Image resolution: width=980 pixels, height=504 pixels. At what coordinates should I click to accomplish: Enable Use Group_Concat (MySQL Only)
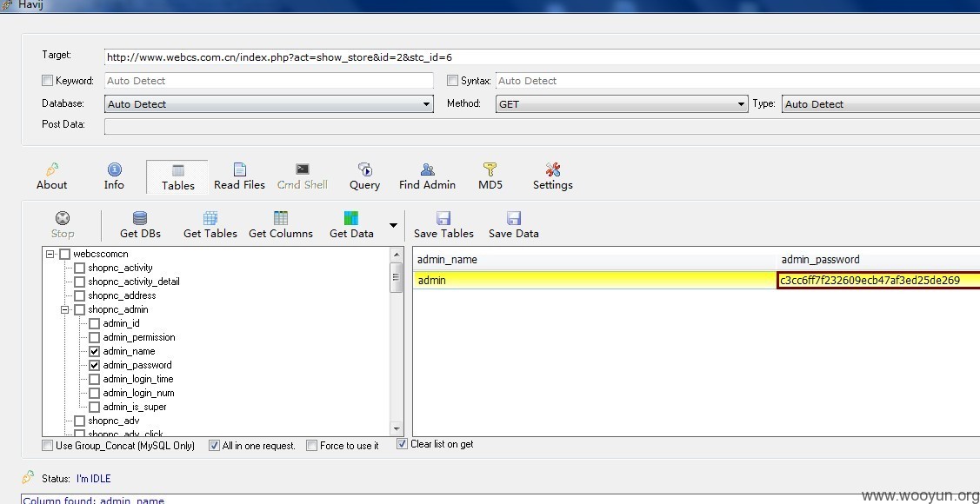click(x=48, y=445)
